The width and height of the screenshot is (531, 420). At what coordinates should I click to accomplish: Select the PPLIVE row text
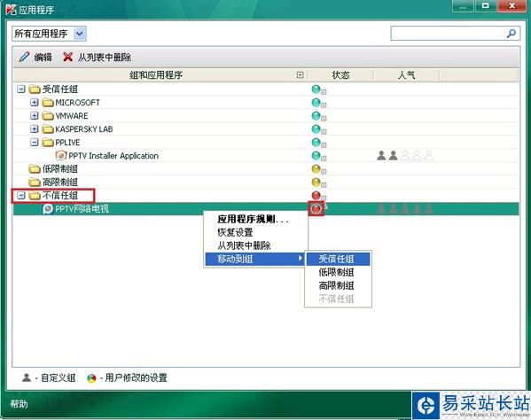(x=67, y=143)
